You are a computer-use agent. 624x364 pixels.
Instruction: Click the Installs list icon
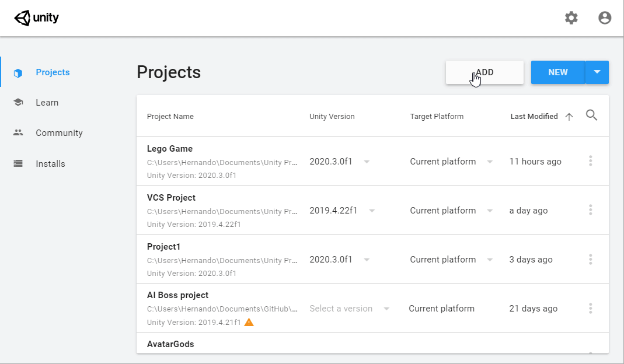point(18,163)
